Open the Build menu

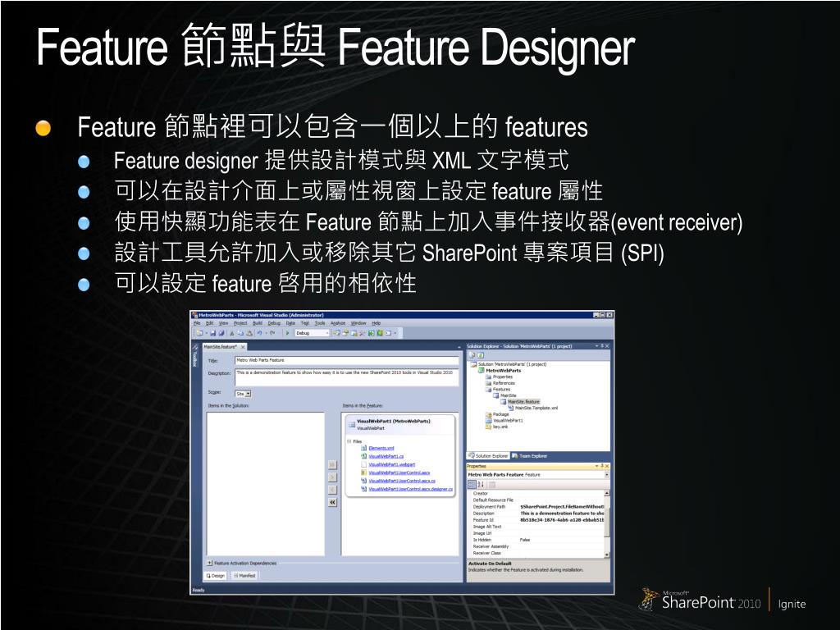[258, 323]
